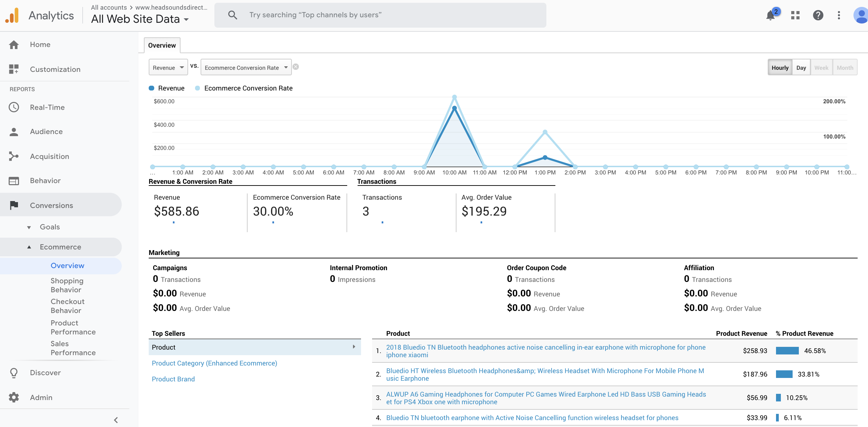Click the $258.93 product revenue cell
Viewport: 868px width, 427px height.
pyautogui.click(x=755, y=351)
